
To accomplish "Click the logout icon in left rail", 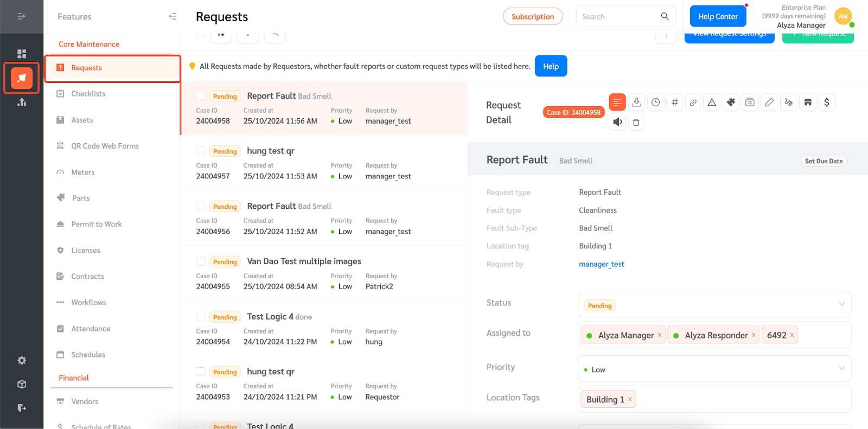I will [22, 408].
